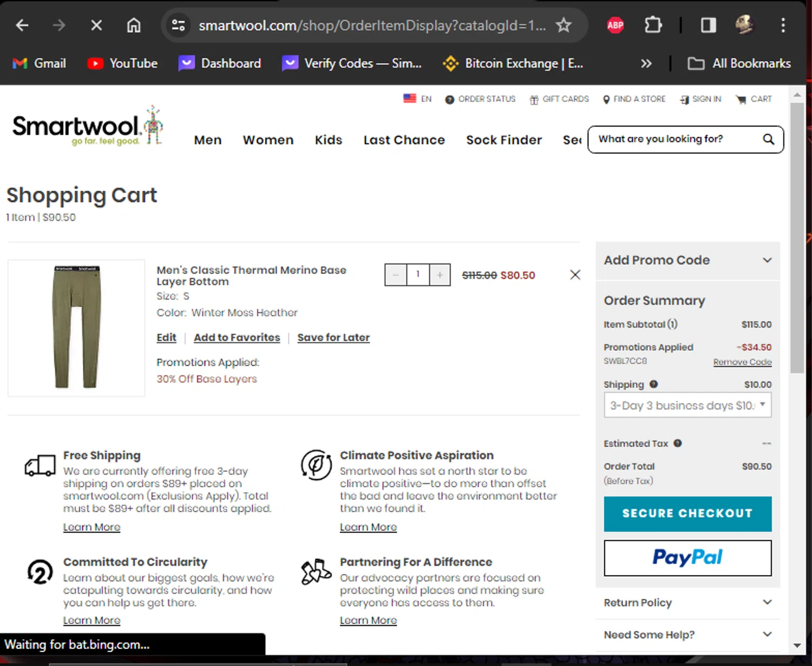Image resolution: width=812 pixels, height=666 pixels.
Task: Click Save for Later
Action: (333, 337)
